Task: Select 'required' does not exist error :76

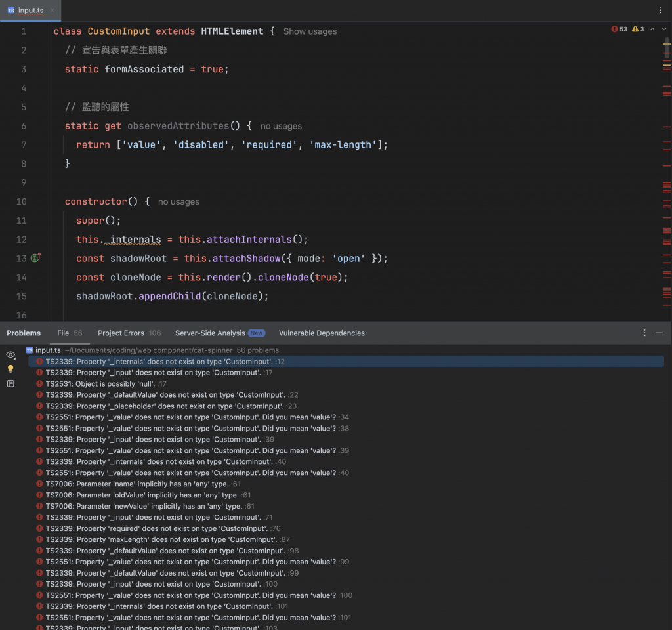Action: pyautogui.click(x=158, y=529)
